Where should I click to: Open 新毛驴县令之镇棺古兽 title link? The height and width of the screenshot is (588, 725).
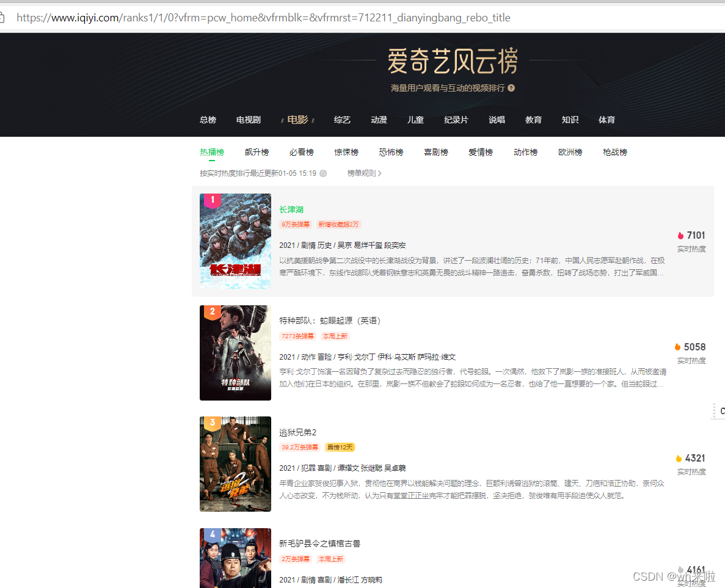pyautogui.click(x=319, y=543)
